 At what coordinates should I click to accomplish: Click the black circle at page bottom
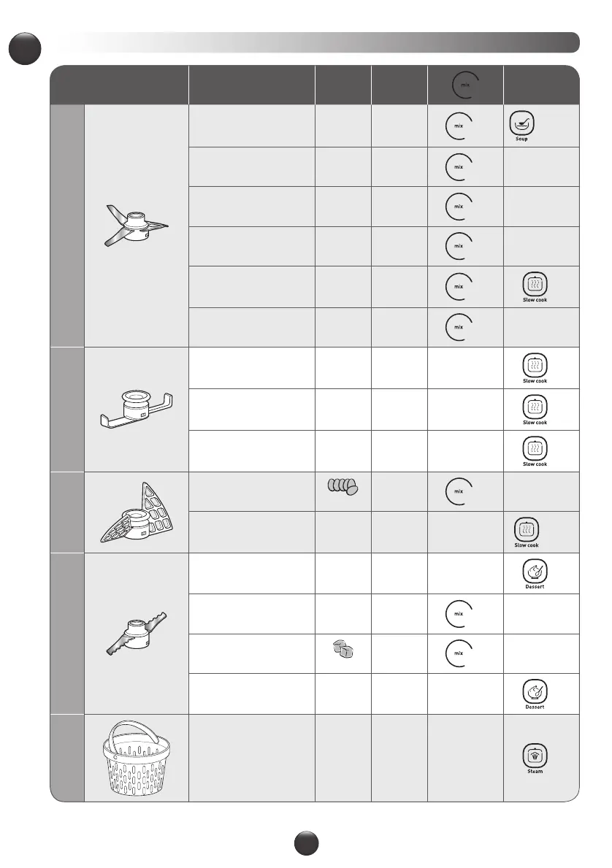pos(306,845)
